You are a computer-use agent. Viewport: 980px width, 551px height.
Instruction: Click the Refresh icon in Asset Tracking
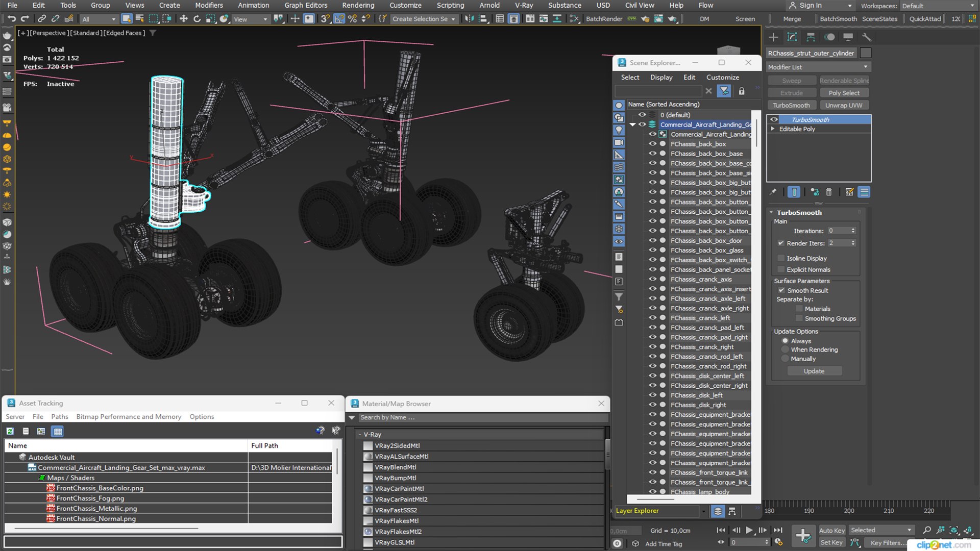tap(10, 431)
